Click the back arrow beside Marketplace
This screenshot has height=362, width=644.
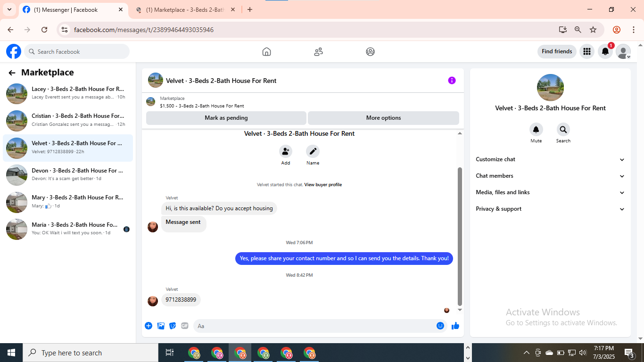[12, 73]
